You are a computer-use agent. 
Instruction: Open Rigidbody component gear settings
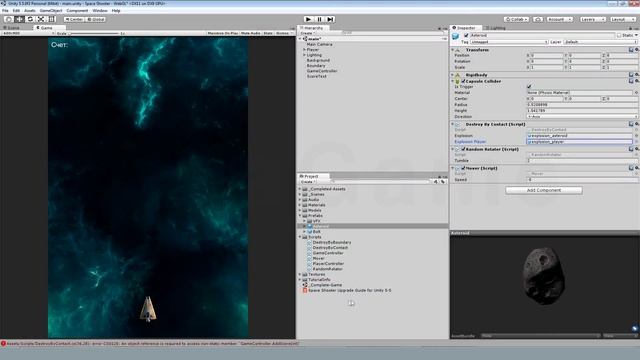636,75
